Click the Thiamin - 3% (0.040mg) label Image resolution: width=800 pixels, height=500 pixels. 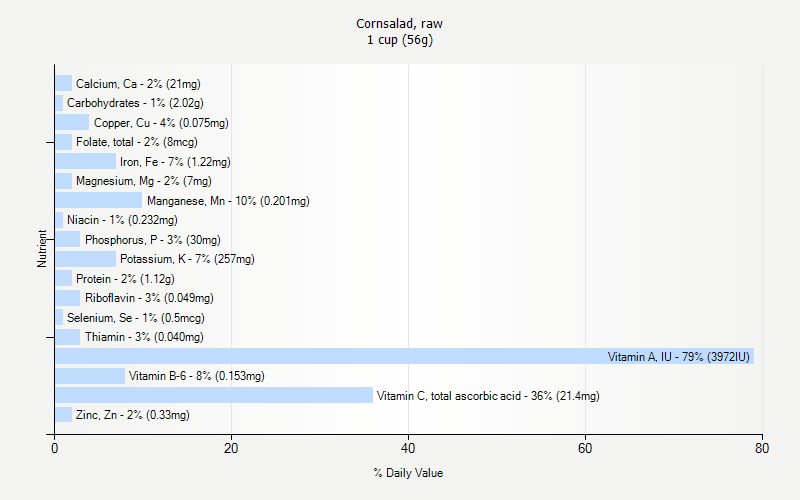144,337
